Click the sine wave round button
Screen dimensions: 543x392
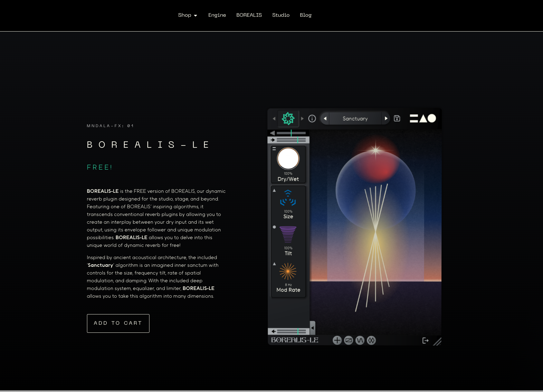pos(360,341)
